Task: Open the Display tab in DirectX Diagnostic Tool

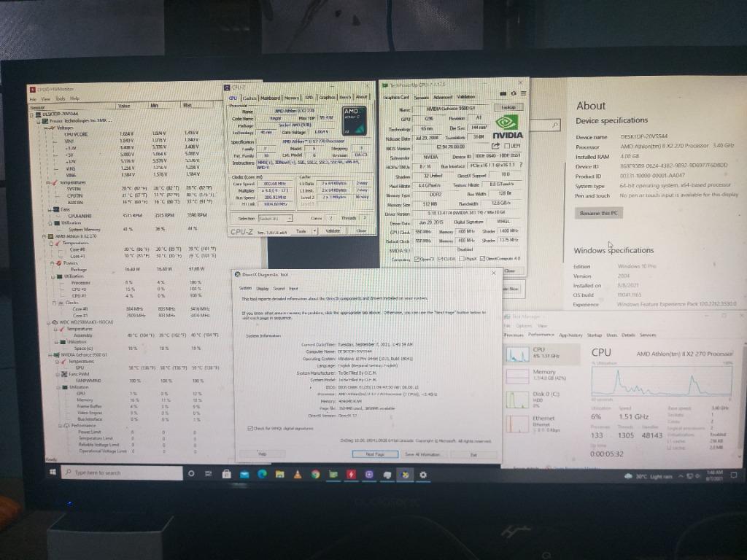Action: (263, 289)
